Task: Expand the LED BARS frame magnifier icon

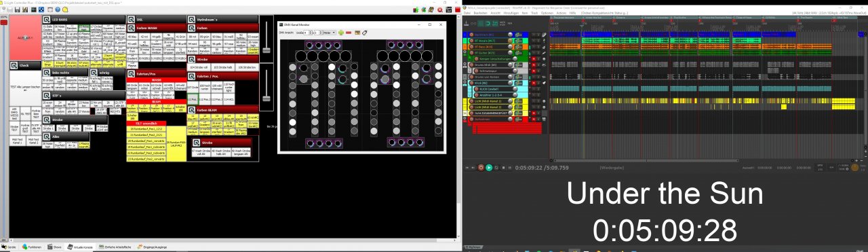Action: [46, 20]
